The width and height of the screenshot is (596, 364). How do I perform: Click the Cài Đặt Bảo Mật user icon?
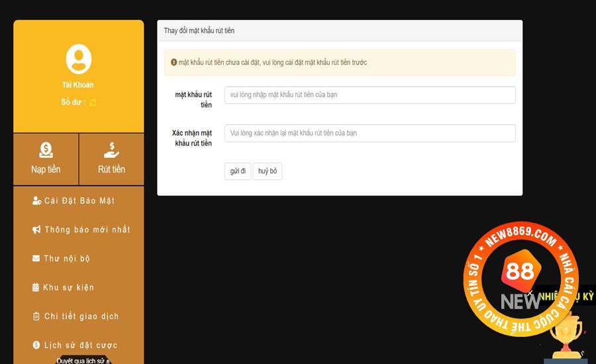click(x=36, y=201)
